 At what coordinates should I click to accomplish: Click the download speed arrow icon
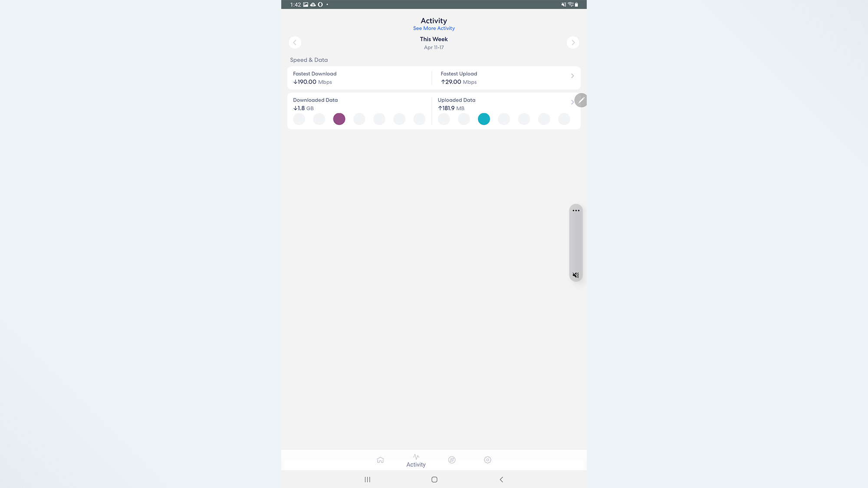295,82
